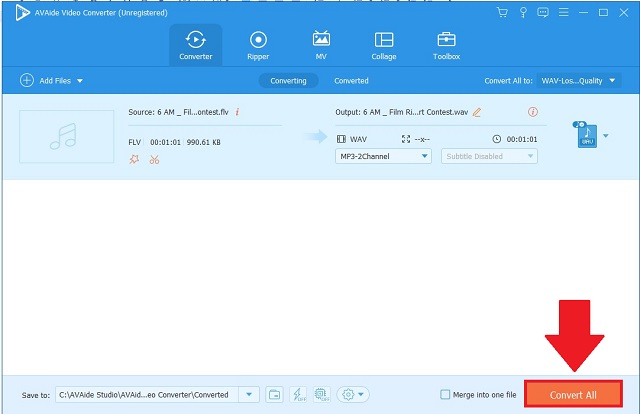The height and width of the screenshot is (414, 640).
Task: Click the edit effects star icon
Action: pos(134,159)
